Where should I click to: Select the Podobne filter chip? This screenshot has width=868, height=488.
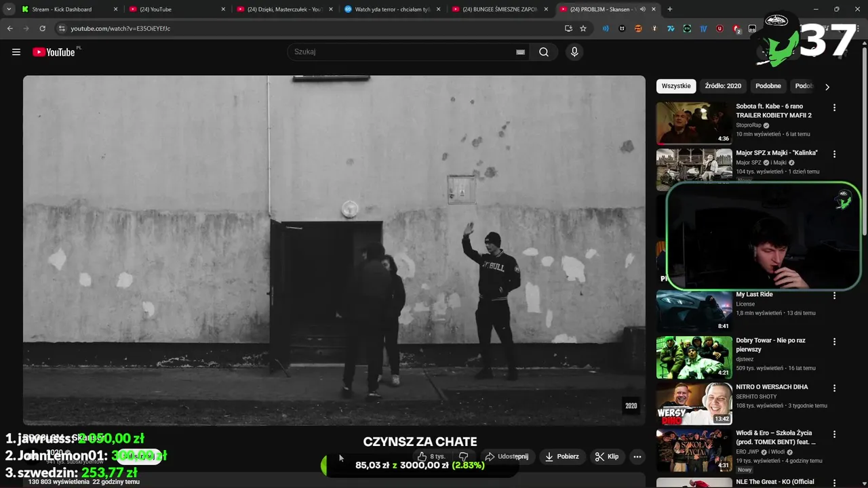768,86
